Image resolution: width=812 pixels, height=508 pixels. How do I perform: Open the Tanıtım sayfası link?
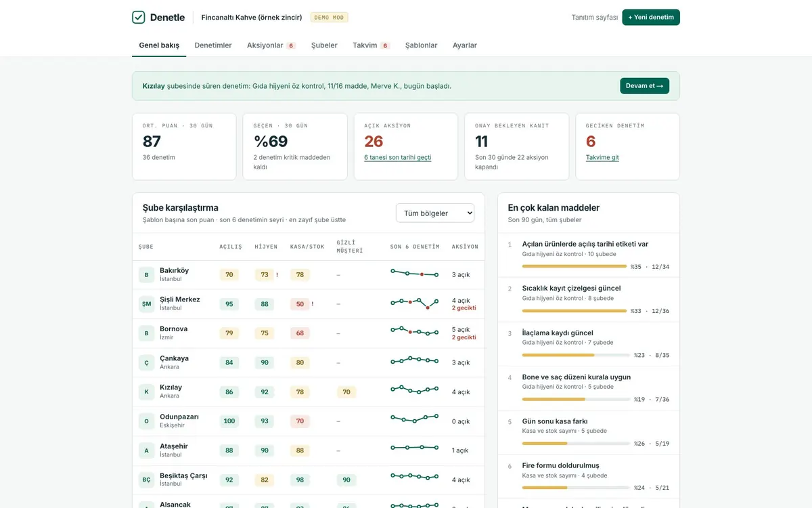(595, 18)
